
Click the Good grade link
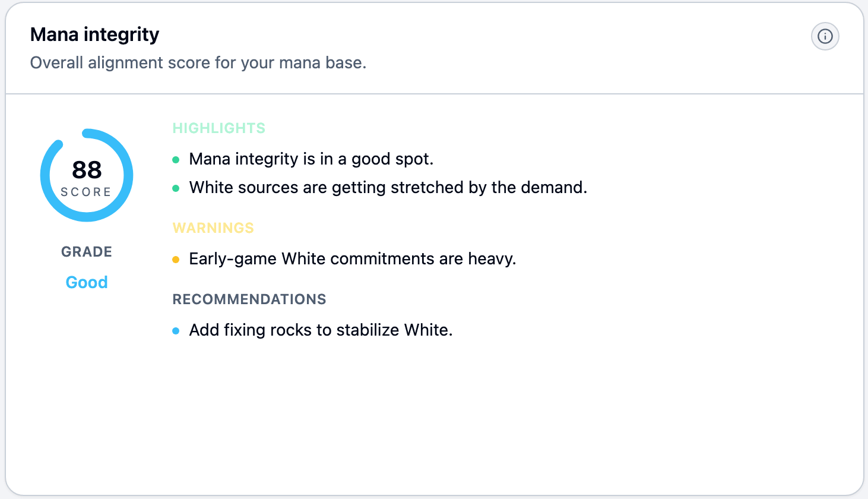tap(87, 282)
